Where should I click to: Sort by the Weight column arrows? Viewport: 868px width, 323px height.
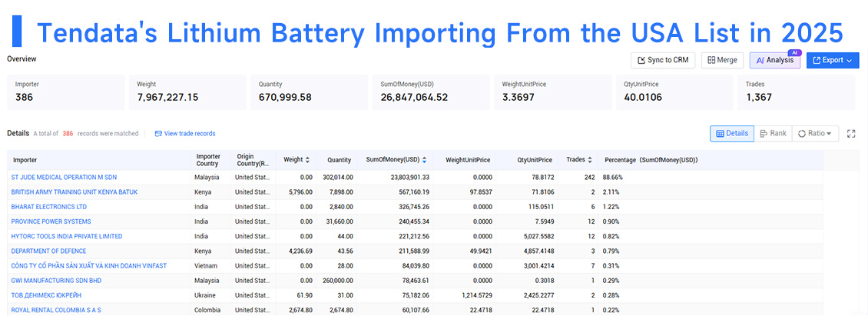[308, 159]
